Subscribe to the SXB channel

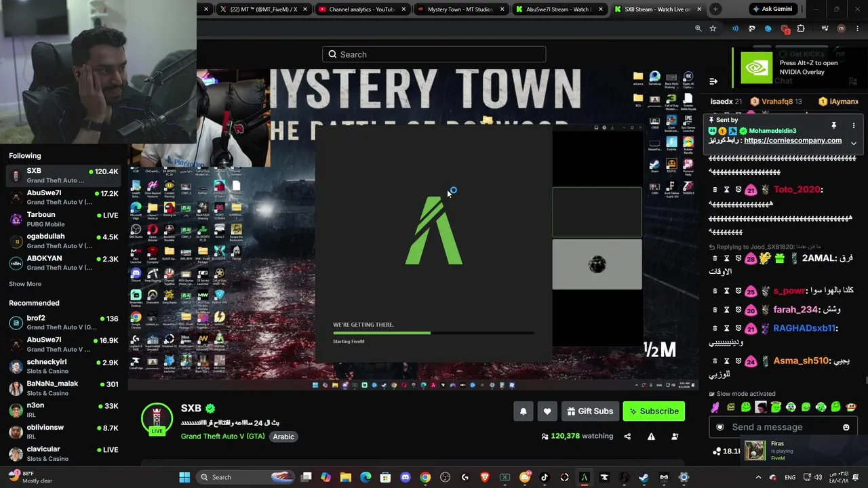(x=654, y=411)
